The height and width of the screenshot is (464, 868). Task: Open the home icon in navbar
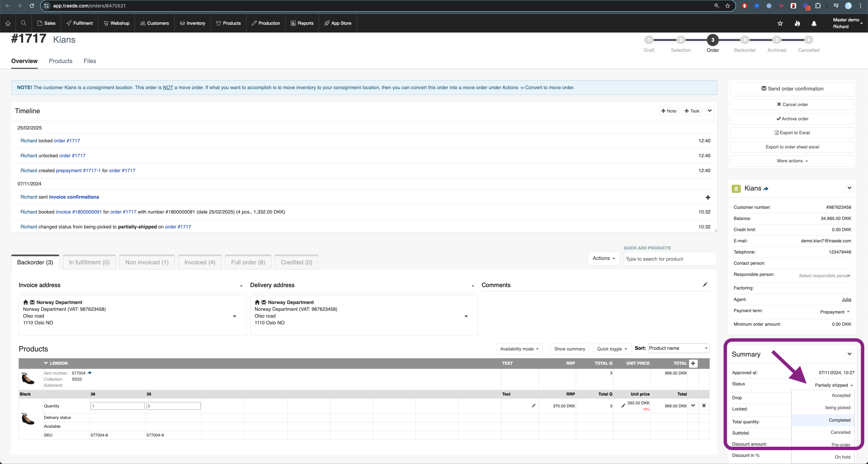coord(8,23)
